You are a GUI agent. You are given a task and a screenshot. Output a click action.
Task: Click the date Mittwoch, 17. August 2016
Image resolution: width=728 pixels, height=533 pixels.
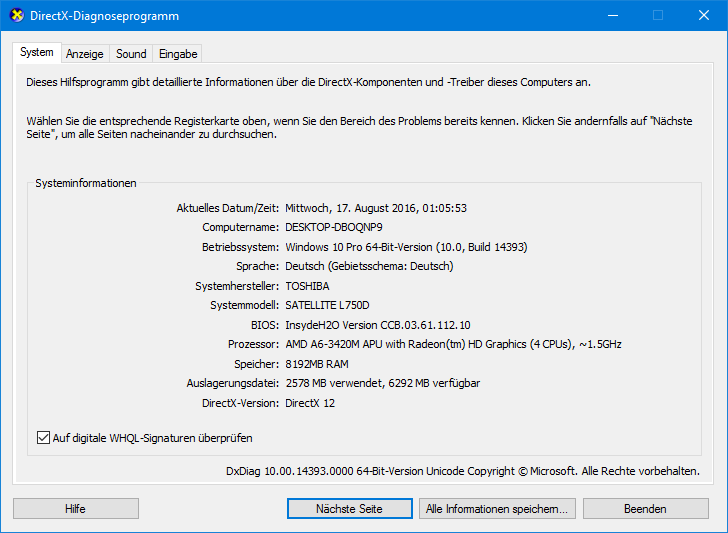(x=376, y=208)
